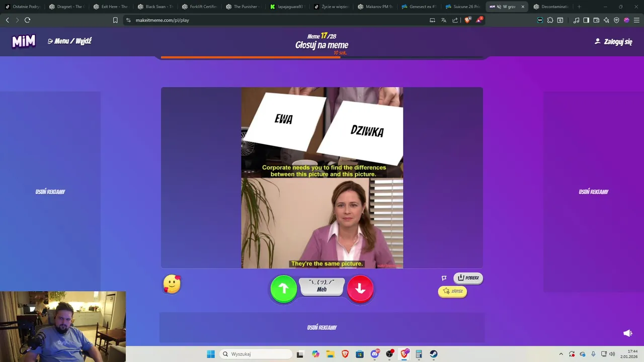Open the emoji reaction picker
Image resolution: width=644 pixels, height=362 pixels.
coord(172,284)
